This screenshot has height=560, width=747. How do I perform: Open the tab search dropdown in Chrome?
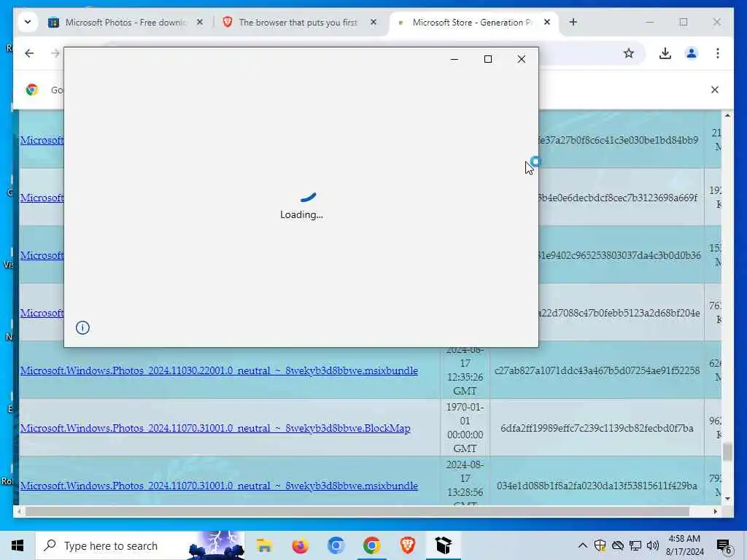tap(28, 22)
